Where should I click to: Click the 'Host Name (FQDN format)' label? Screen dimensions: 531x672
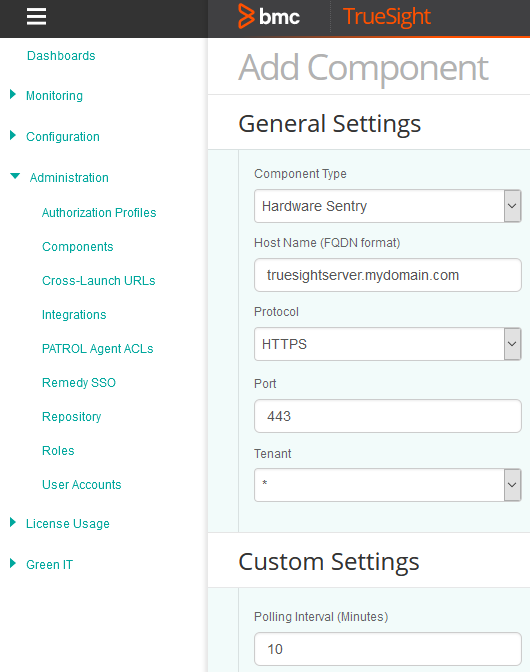[327, 243]
